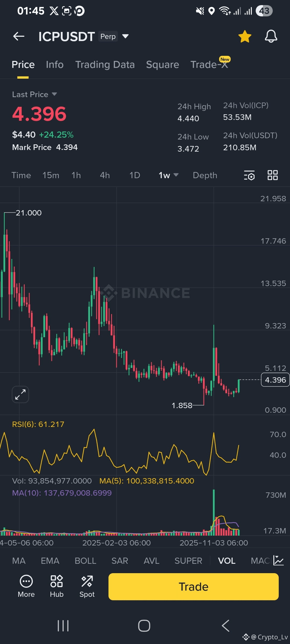Select the 1h interval
Viewport: 290px width, 644px height.
[76, 175]
